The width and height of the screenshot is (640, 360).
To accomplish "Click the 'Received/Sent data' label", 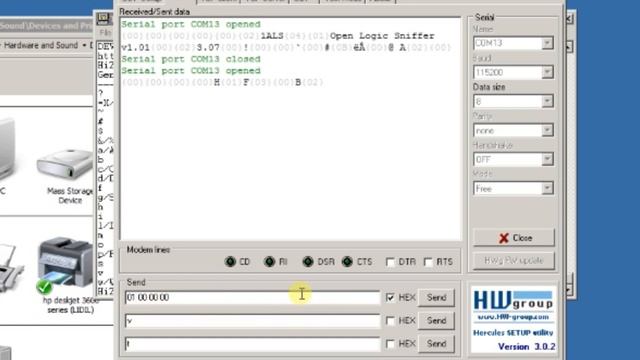I will (155, 12).
